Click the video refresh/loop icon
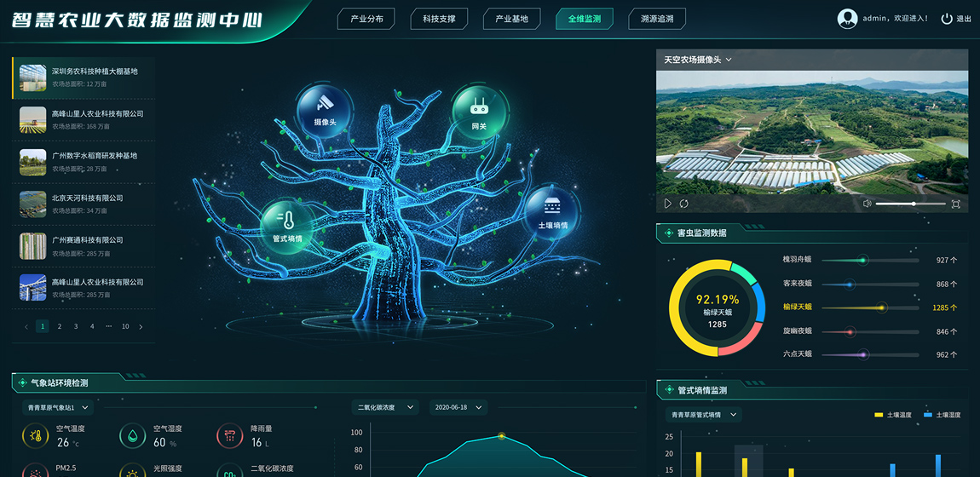Viewport: 980px width, 477px height. tap(683, 204)
